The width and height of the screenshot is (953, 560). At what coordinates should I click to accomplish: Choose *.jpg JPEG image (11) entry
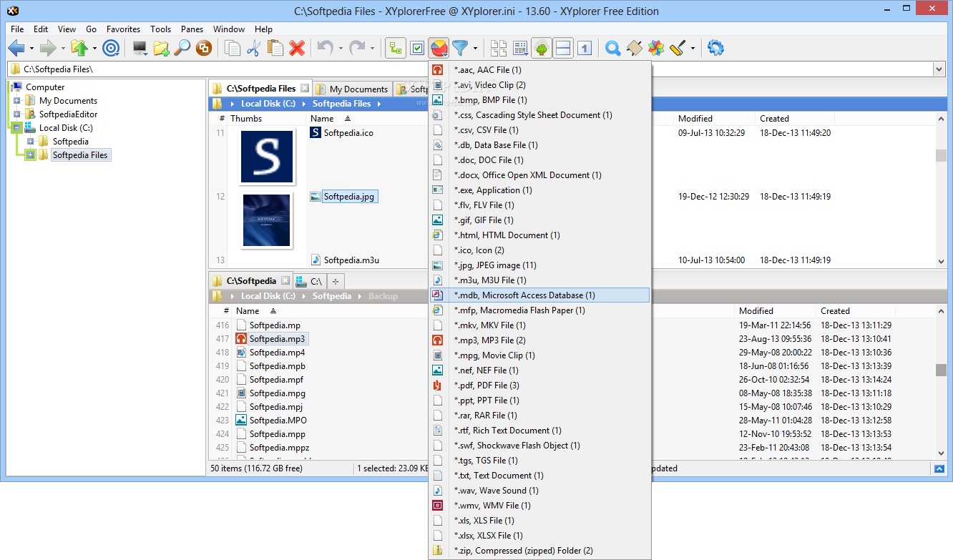[x=540, y=265]
